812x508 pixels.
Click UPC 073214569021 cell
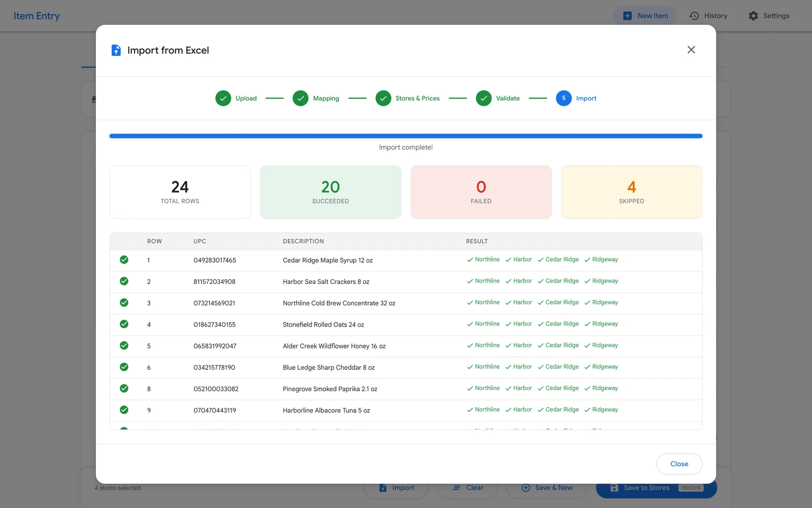pyautogui.click(x=214, y=303)
